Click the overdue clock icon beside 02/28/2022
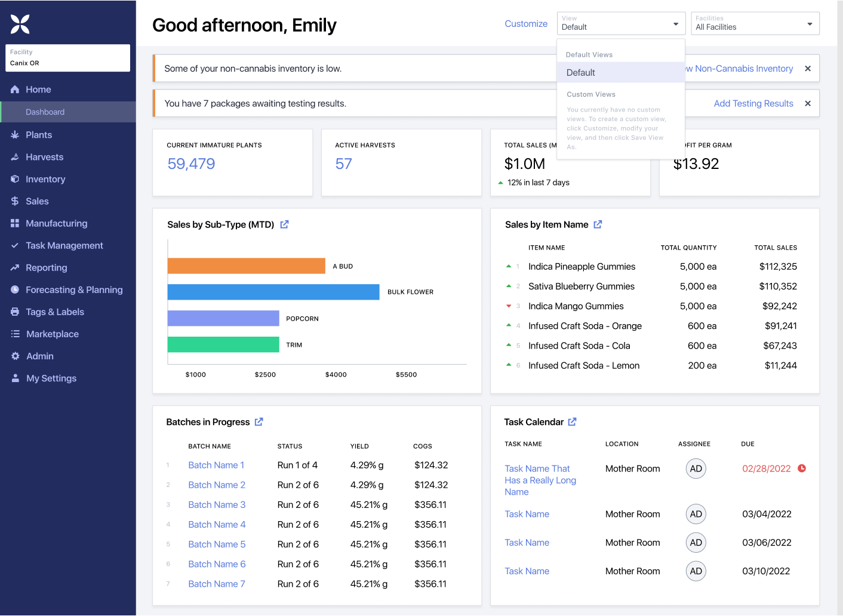This screenshot has height=616, width=843. [802, 469]
